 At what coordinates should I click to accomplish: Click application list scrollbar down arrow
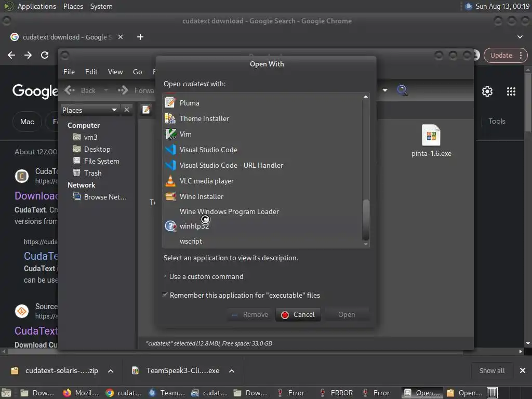click(x=365, y=244)
